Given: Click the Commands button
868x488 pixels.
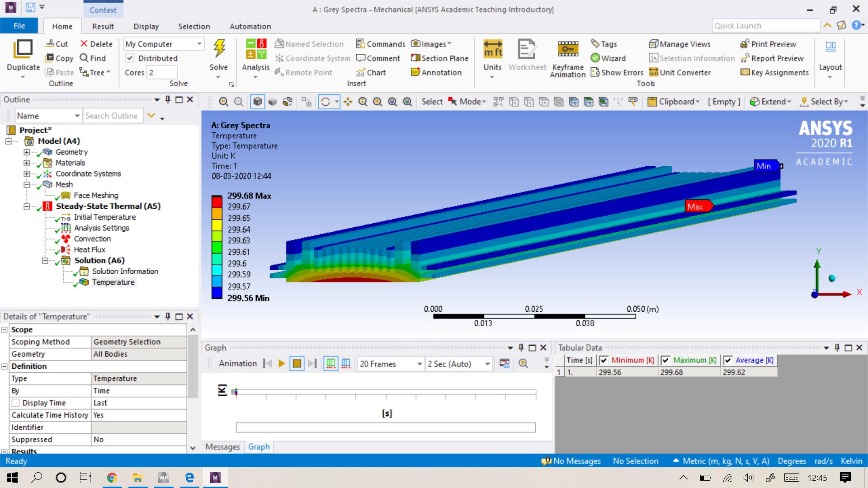Looking at the screenshot, I should pyautogui.click(x=380, y=44).
